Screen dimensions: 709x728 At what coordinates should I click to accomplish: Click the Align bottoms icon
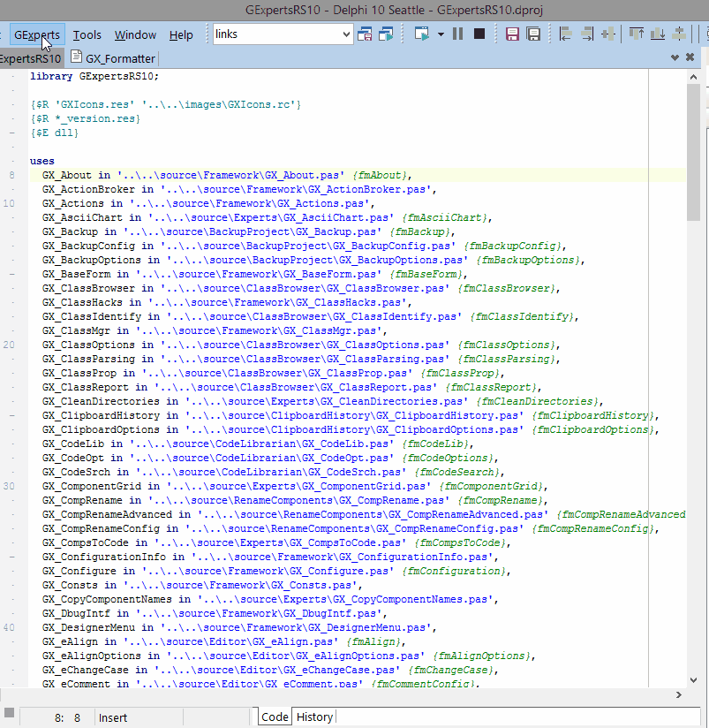[x=658, y=34]
